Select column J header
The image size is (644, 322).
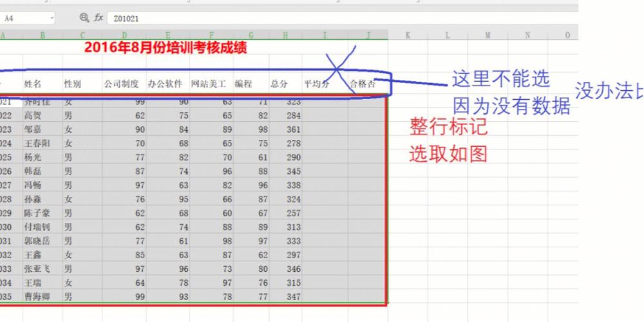(368, 35)
